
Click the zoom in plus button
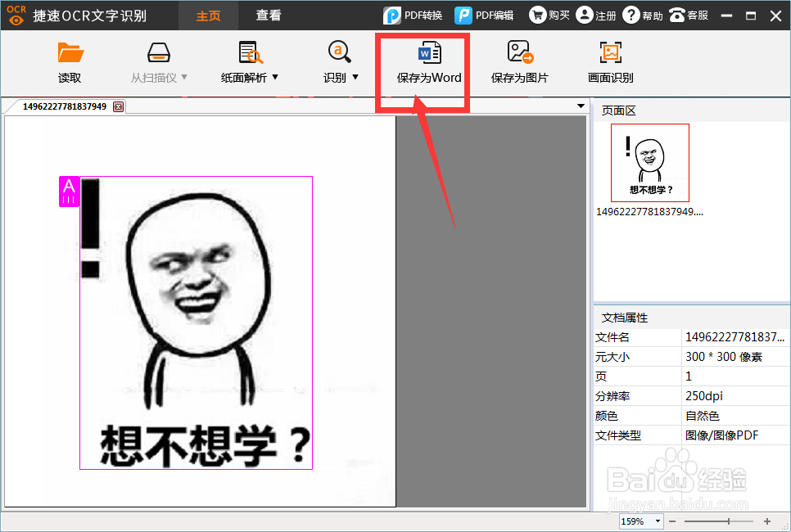[766, 521]
